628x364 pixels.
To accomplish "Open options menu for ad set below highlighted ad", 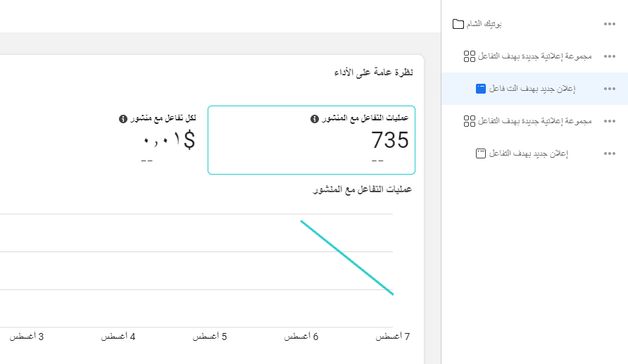I will (610, 121).
